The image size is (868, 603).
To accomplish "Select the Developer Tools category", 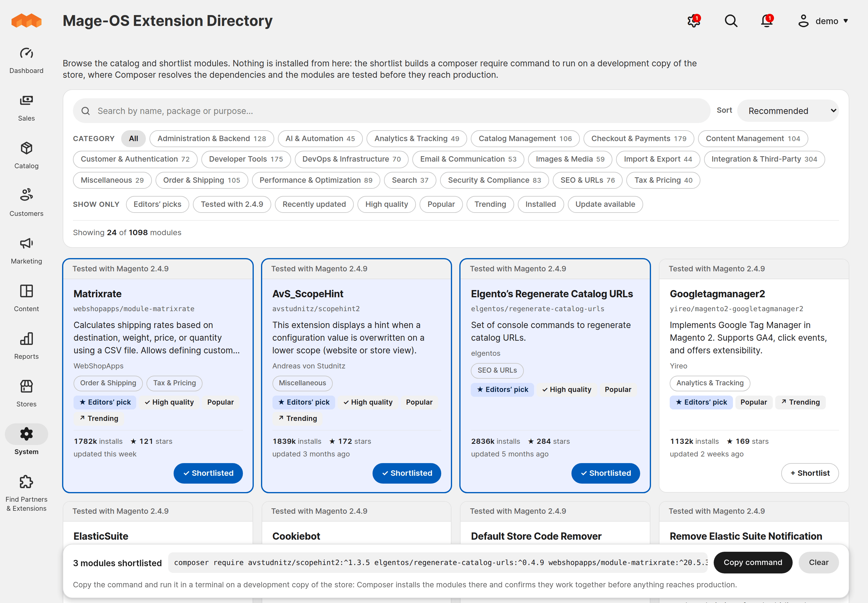I will pyautogui.click(x=246, y=159).
